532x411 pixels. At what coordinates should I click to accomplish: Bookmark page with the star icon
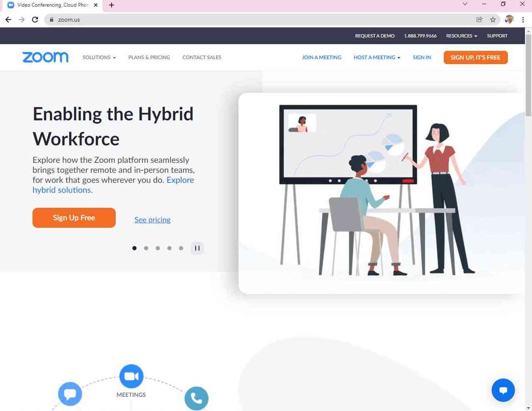(493, 20)
